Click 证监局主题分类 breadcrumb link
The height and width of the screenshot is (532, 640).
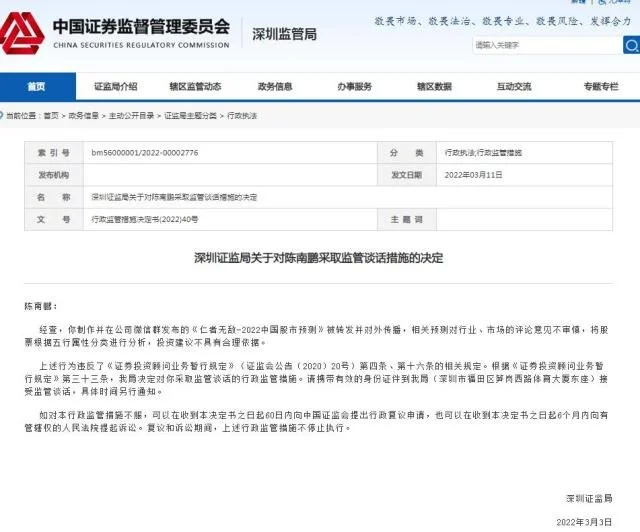(190, 116)
